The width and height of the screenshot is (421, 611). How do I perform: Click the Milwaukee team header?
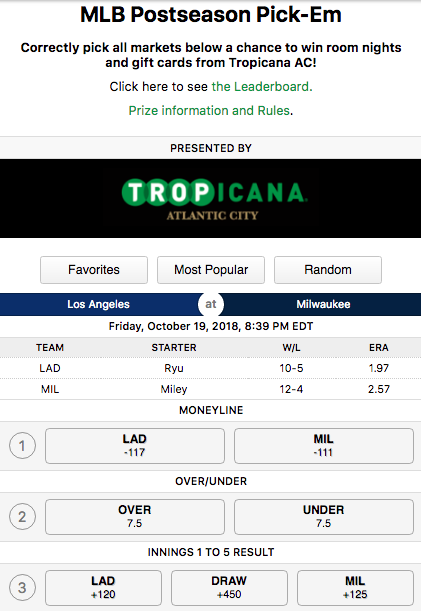pyautogui.click(x=323, y=304)
